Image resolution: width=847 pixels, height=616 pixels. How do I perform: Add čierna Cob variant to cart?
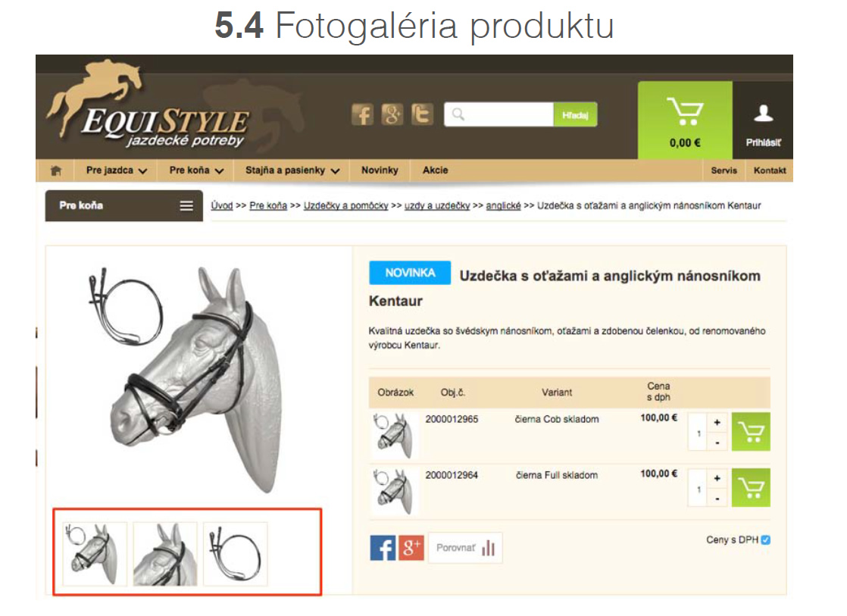pos(751,432)
